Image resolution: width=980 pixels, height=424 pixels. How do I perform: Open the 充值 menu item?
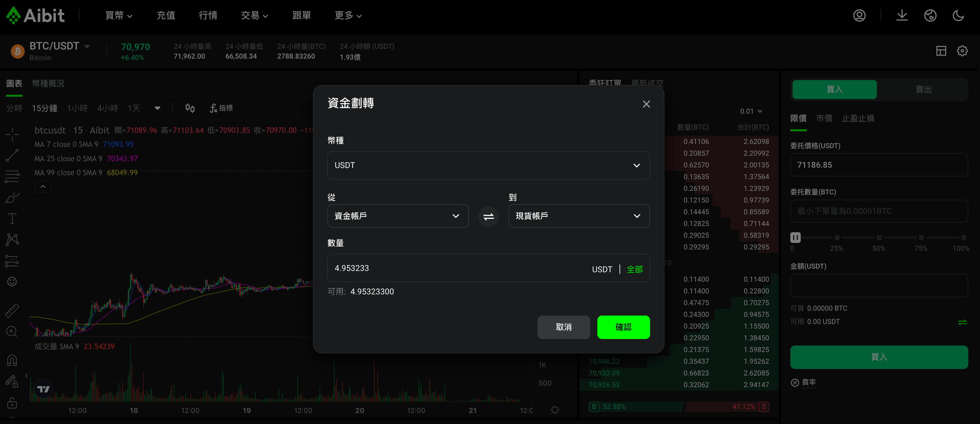pyautogui.click(x=166, y=16)
